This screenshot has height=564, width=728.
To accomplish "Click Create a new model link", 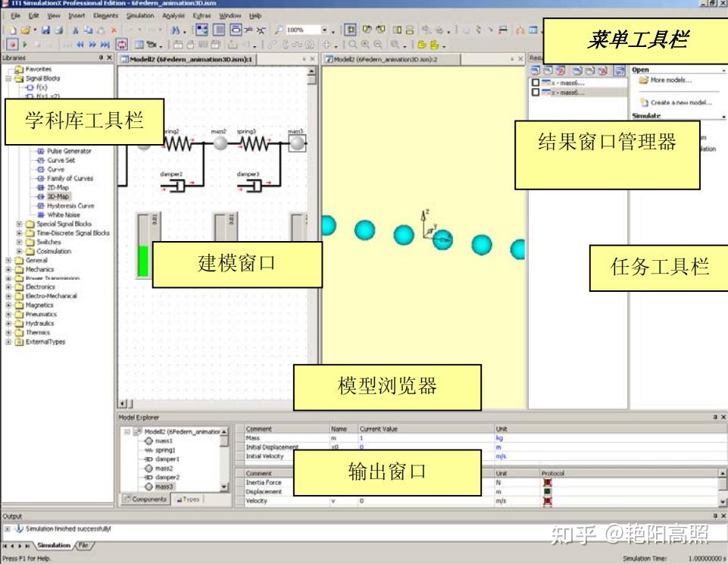I will pos(680,102).
